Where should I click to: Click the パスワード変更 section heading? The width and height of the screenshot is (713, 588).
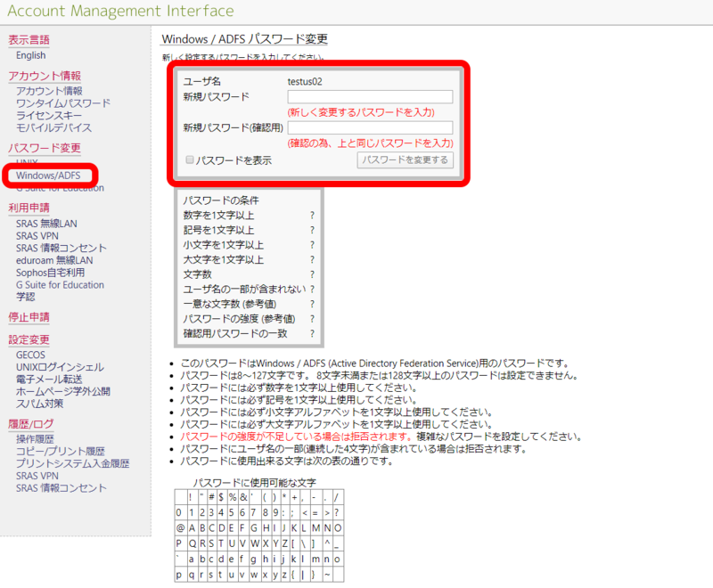click(x=45, y=148)
